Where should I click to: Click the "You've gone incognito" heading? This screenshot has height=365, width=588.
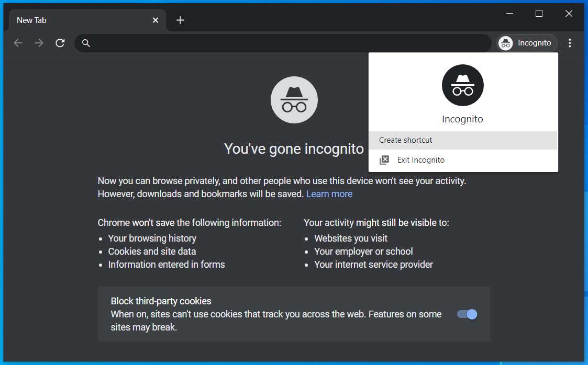[294, 149]
